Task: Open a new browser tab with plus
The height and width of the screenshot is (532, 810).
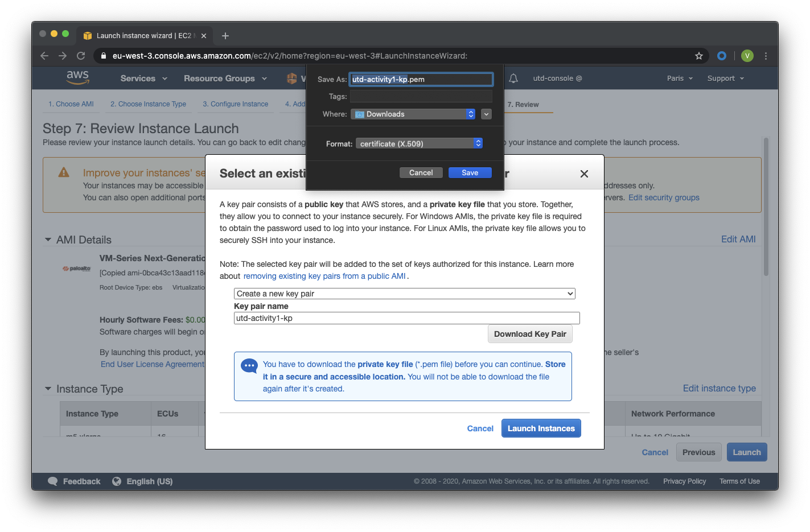Action: pos(225,36)
